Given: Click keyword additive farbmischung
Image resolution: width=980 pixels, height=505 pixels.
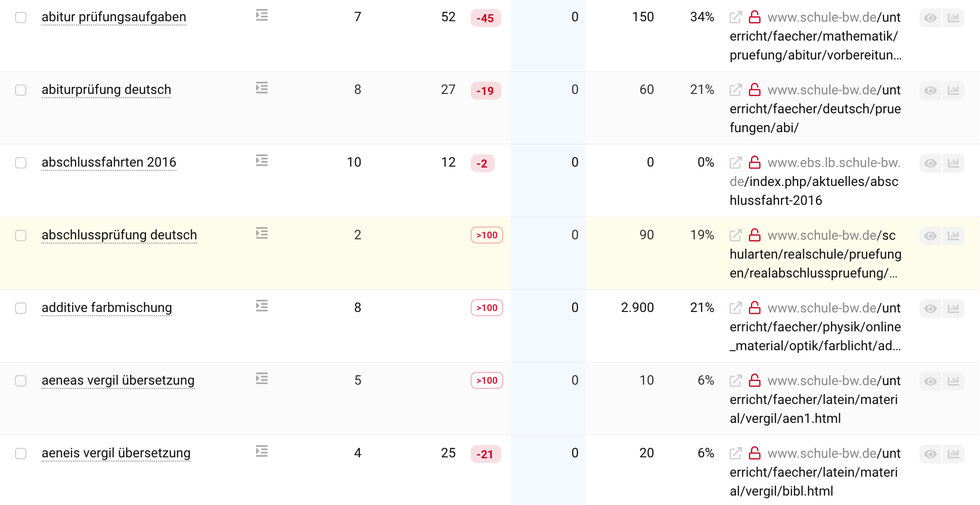Looking at the screenshot, I should (107, 308).
